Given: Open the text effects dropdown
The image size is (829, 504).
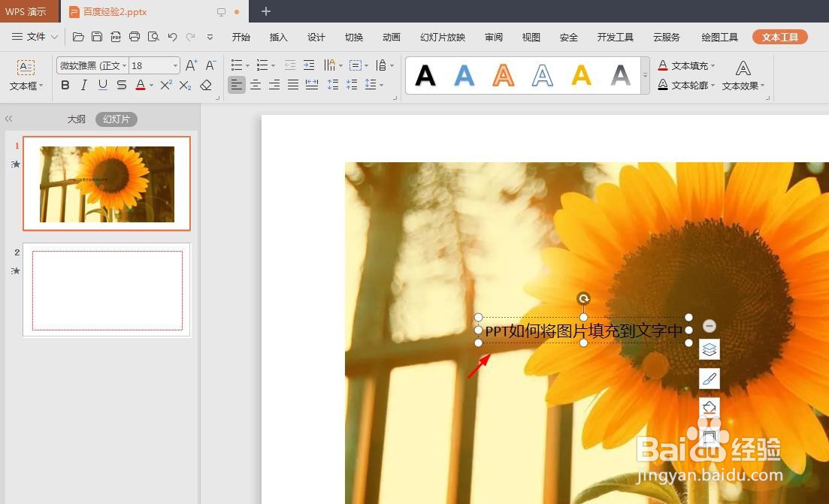Looking at the screenshot, I should 743,86.
